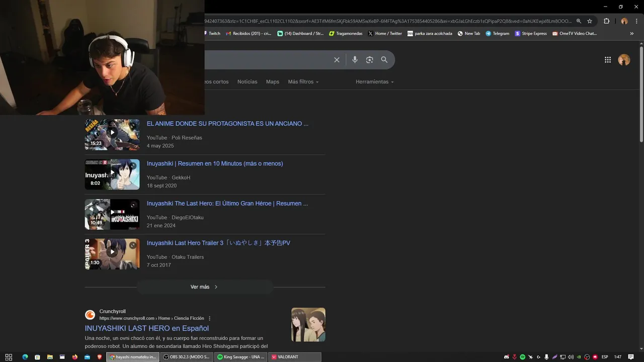
Task: Open the Crunchyroll result preview image
Action: click(308, 325)
